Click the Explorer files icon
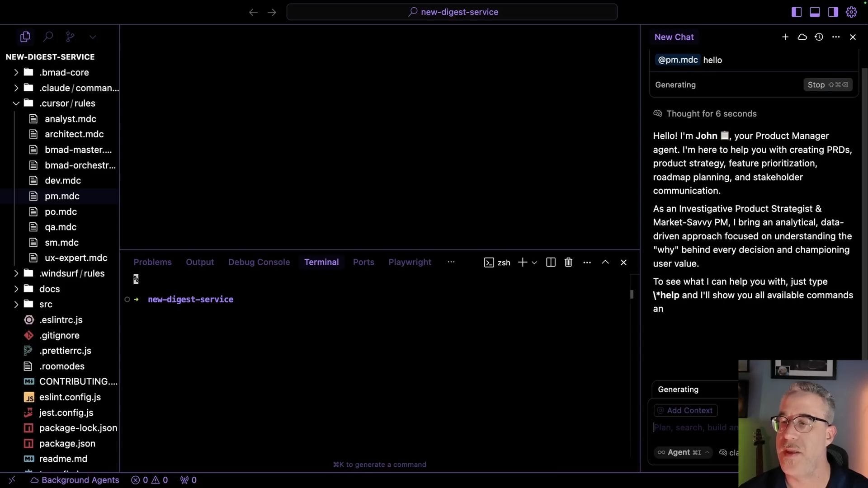This screenshot has height=488, width=868. 25,37
